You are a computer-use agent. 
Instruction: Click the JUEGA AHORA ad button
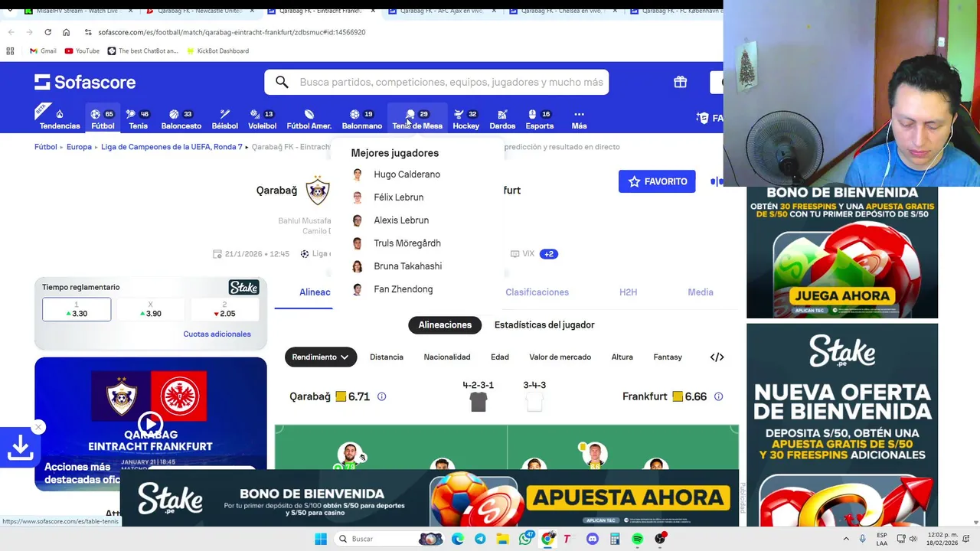click(x=842, y=296)
